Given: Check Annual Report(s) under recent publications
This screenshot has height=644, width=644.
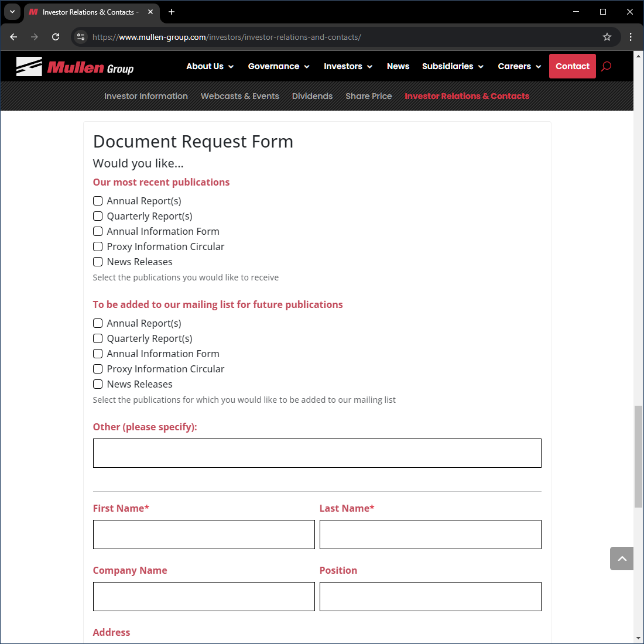Looking at the screenshot, I should (x=97, y=201).
